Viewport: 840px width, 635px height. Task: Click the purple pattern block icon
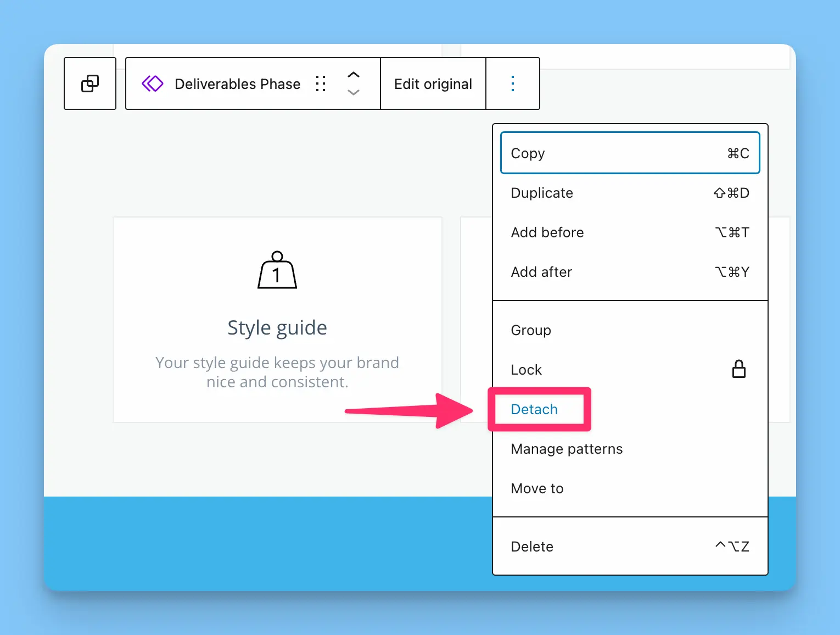point(153,83)
